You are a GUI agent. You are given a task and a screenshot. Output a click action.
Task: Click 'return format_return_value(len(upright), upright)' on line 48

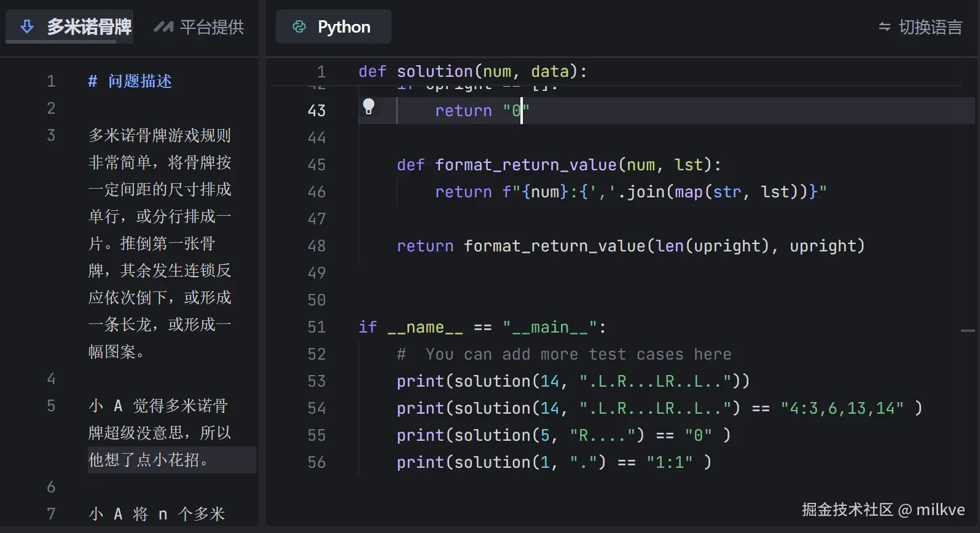[631, 246]
